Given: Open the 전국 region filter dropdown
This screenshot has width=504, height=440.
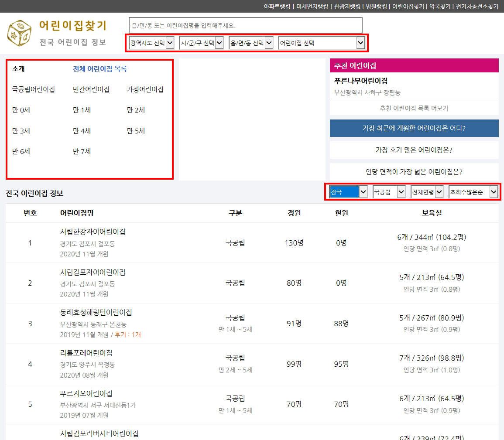Looking at the screenshot, I should 348,192.
